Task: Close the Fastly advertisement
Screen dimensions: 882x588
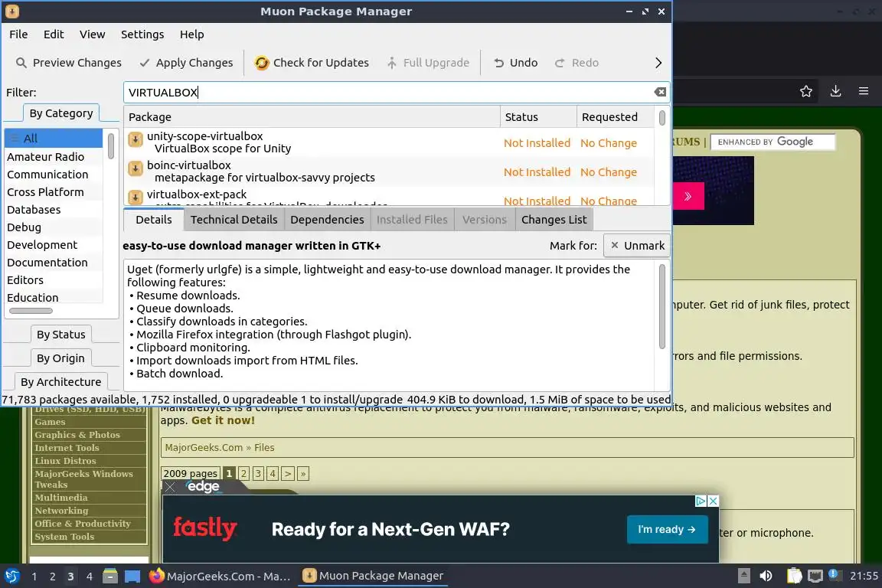Action: pyautogui.click(x=713, y=501)
